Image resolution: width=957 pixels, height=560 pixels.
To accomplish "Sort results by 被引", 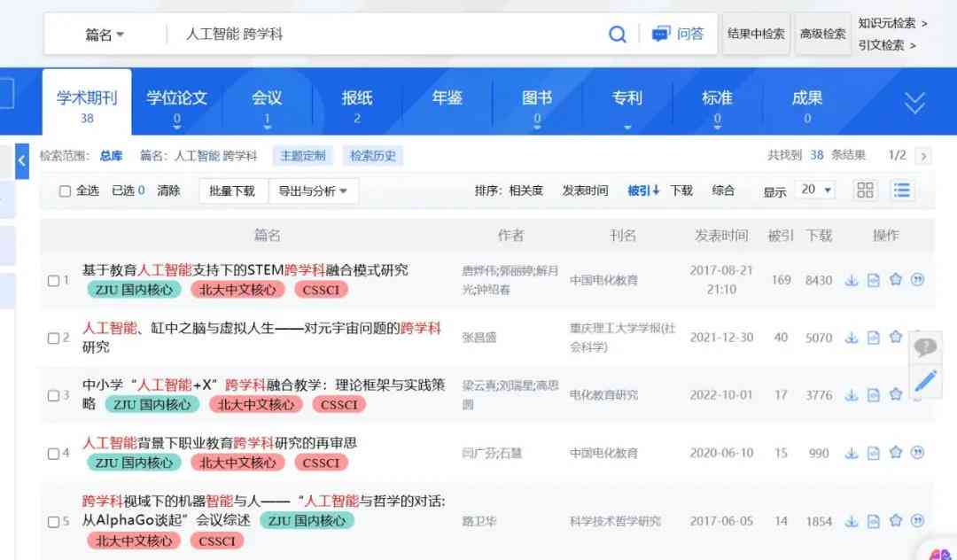I will [x=643, y=191].
